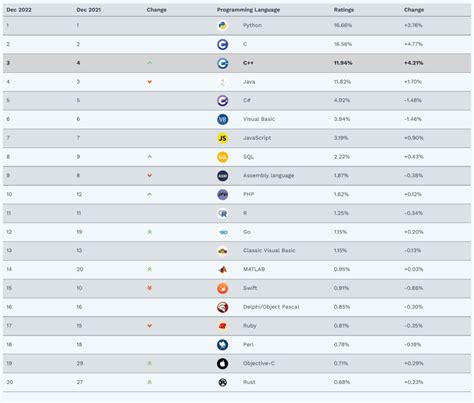
Task: Click the red down arrow in Java row
Action: click(x=150, y=82)
